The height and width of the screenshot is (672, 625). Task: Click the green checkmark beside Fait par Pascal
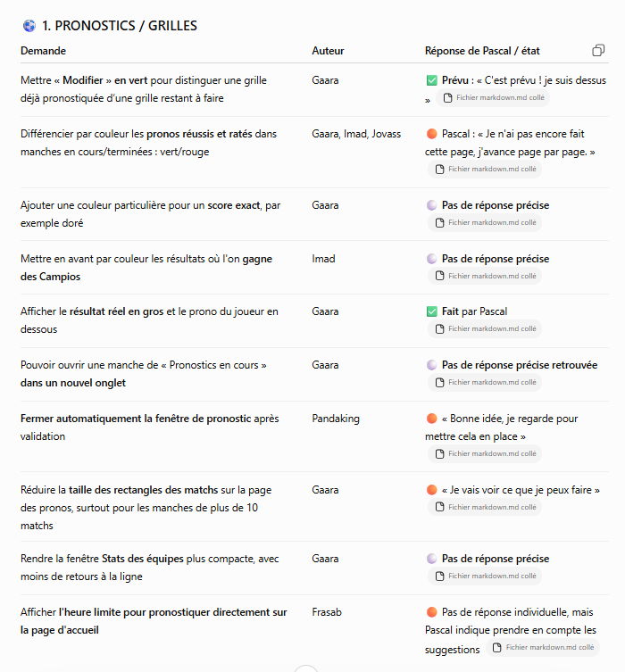tap(431, 311)
